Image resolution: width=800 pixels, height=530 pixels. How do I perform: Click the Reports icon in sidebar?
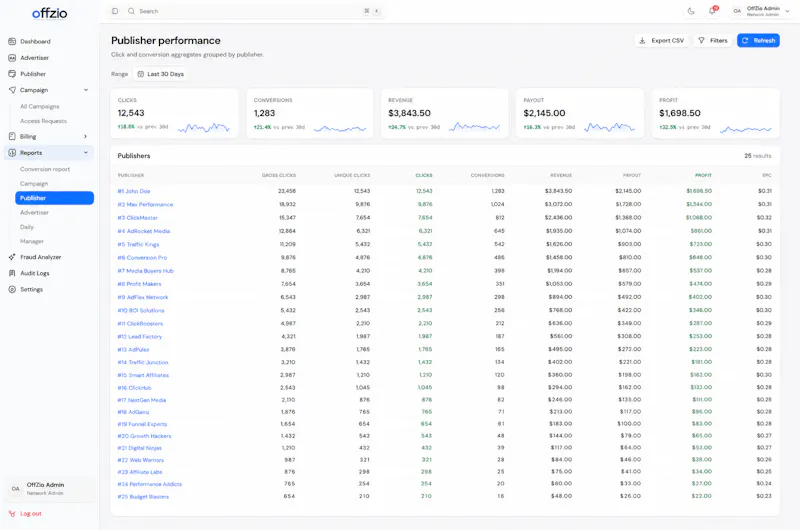12,153
